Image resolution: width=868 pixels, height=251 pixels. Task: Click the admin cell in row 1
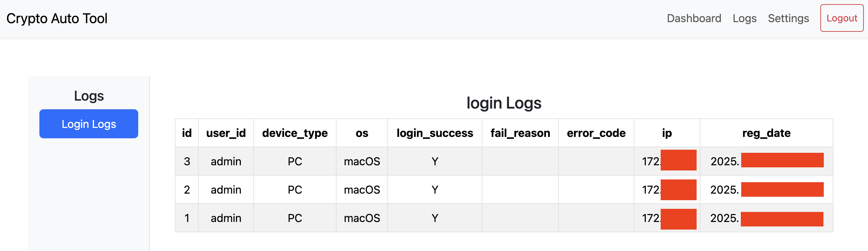226,218
